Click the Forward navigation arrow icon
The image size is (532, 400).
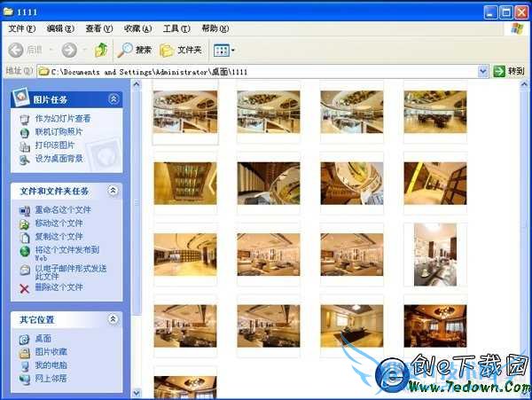click(69, 51)
